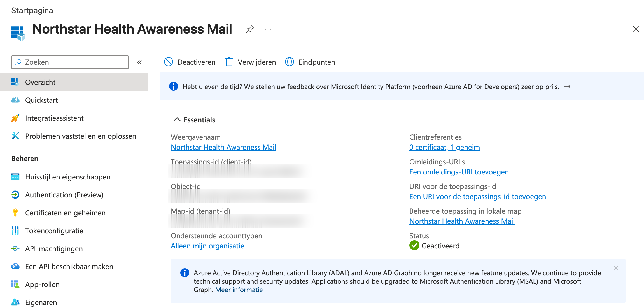This screenshot has height=308, width=644.
Task: Click Een URI voor de toepassings-id toevoegen
Action: tap(478, 197)
